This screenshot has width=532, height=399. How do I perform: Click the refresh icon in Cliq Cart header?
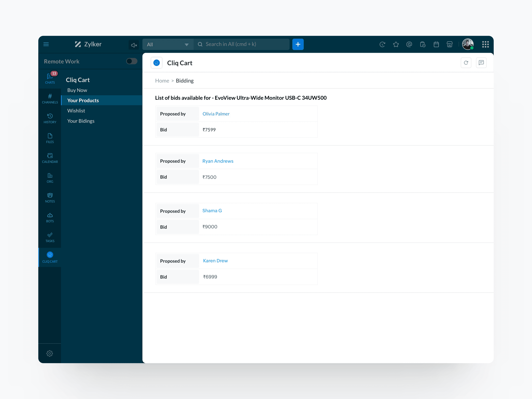tap(466, 63)
